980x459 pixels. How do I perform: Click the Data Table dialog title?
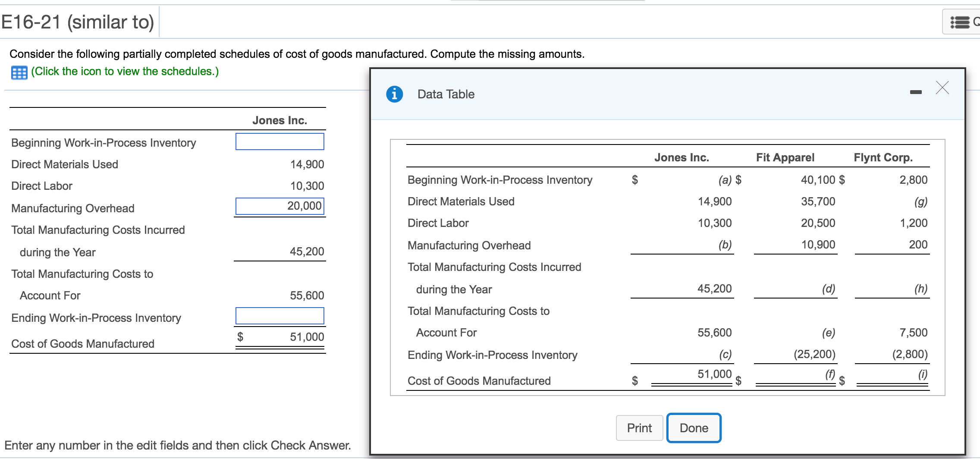point(446,94)
